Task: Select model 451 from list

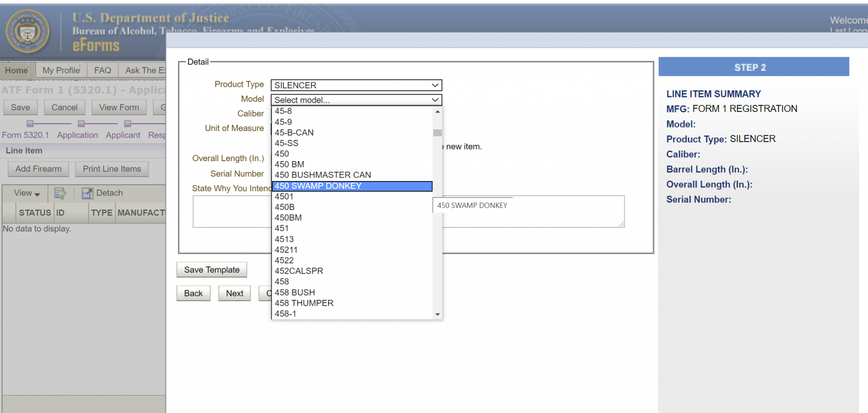Action: (352, 229)
